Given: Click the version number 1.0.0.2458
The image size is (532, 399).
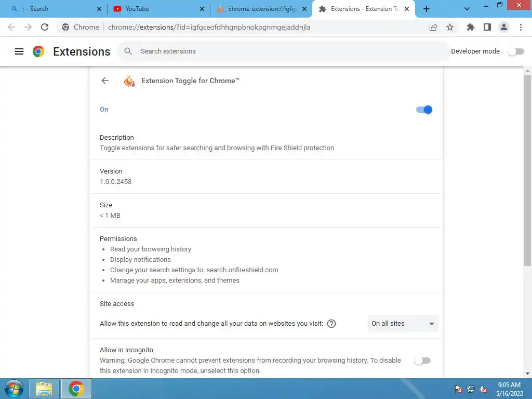Looking at the screenshot, I should pos(116,181).
